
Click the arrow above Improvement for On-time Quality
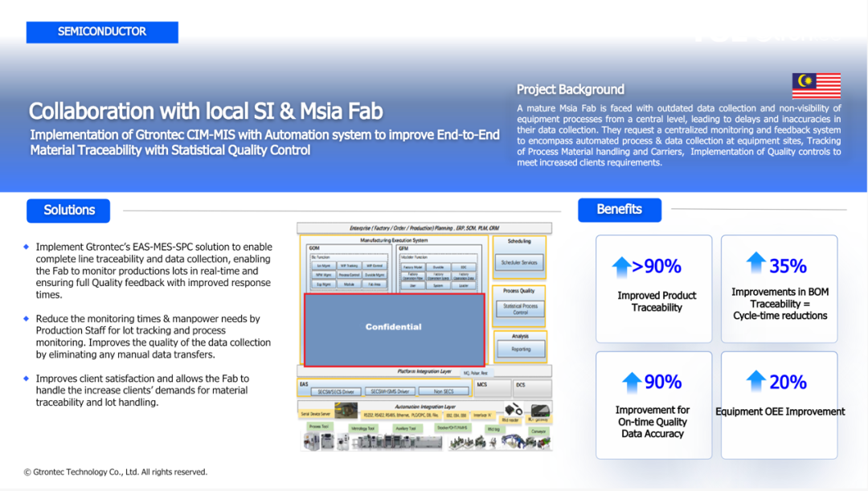(631, 382)
